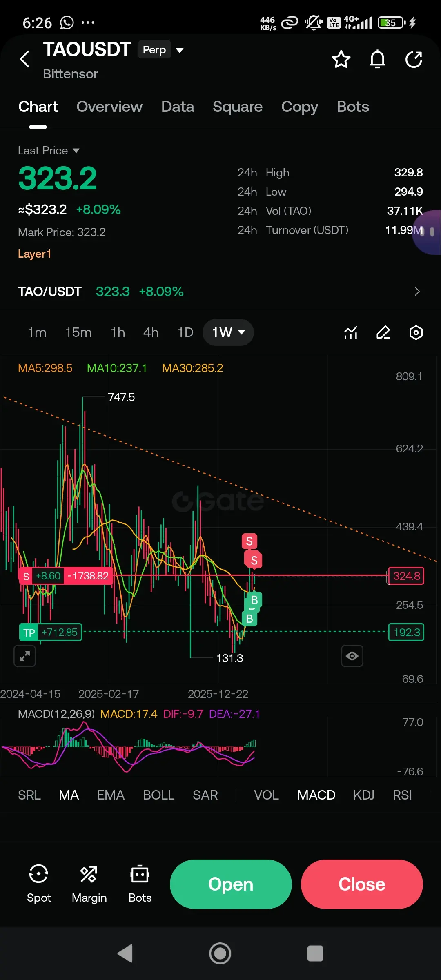Toggle the MA indicator

tap(69, 795)
